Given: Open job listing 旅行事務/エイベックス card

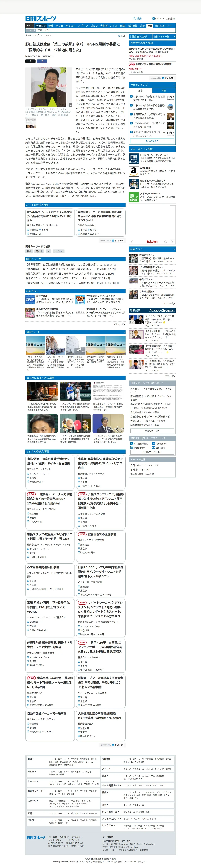Looking at the screenshot, I should coord(50,223).
